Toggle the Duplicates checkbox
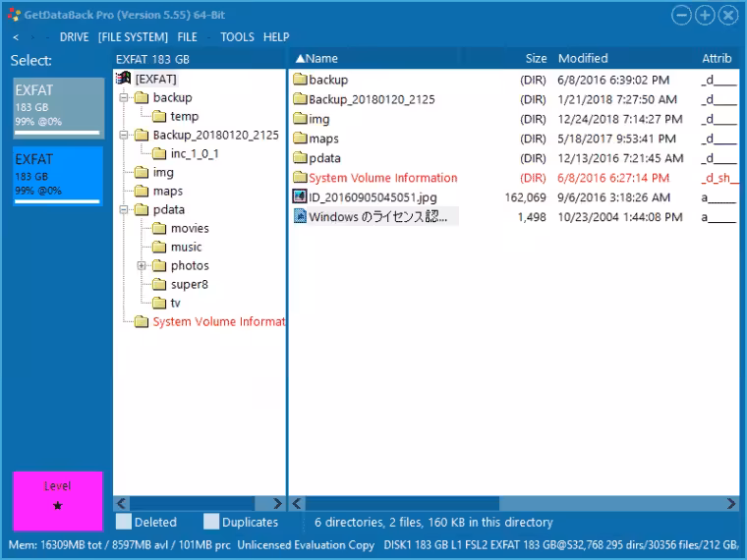The image size is (747, 560). (x=211, y=522)
